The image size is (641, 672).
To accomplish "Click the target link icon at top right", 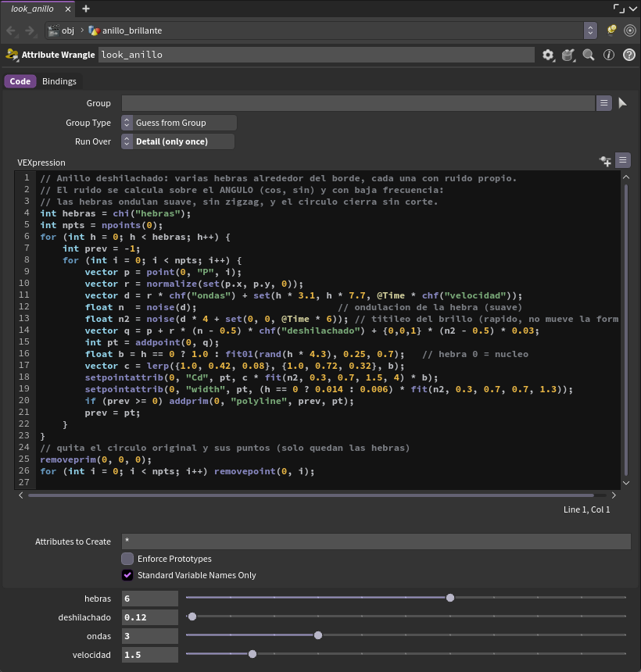I will (630, 30).
